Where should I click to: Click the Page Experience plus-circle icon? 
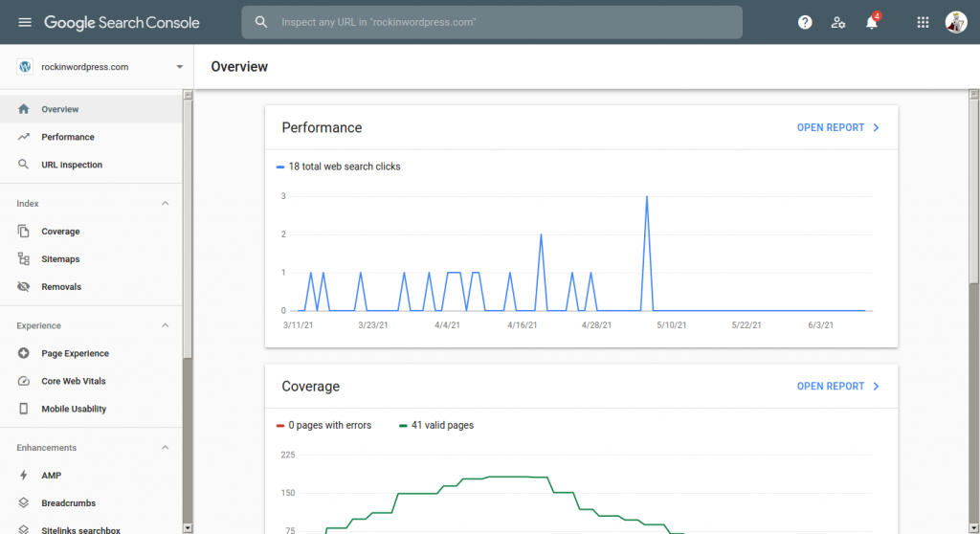point(24,353)
